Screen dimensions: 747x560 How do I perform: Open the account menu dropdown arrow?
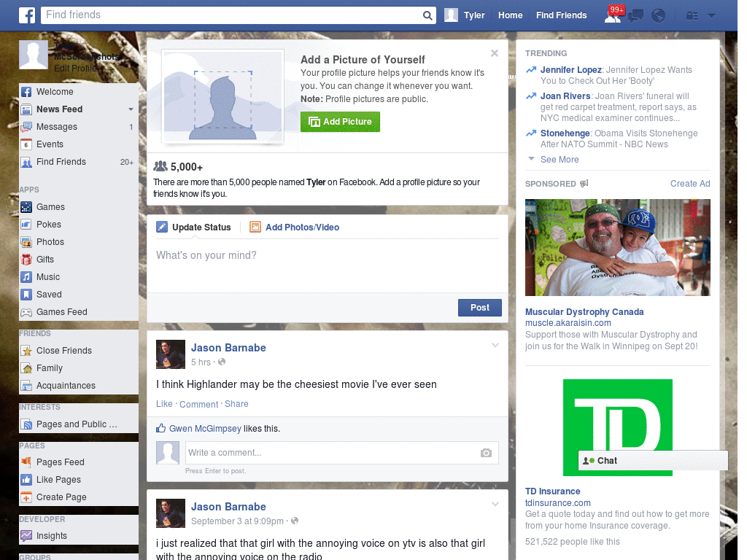pos(711,16)
